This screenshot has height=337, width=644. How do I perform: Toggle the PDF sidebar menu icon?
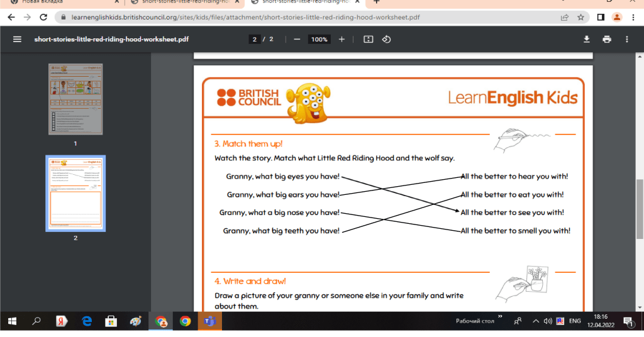coord(17,39)
